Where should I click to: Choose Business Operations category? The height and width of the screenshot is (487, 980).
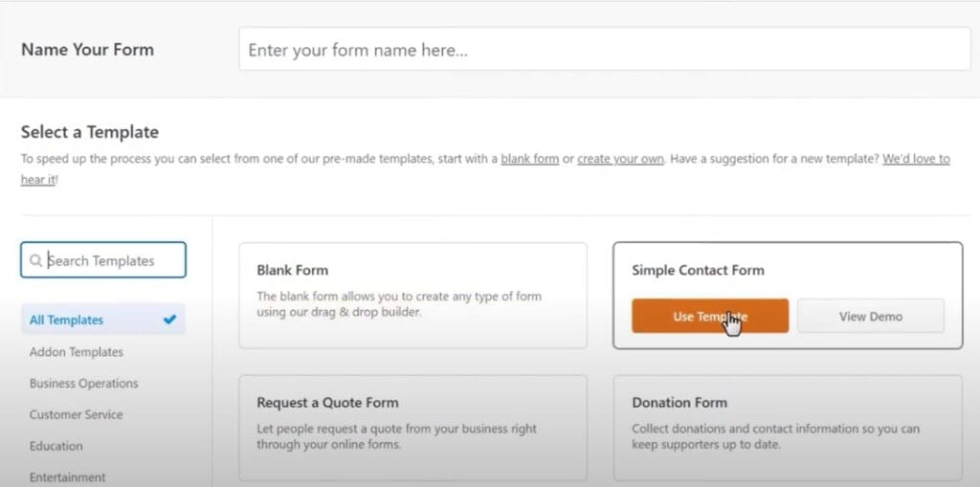84,384
